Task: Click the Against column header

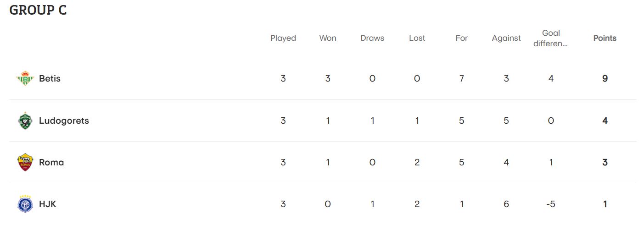Action: 506,38
